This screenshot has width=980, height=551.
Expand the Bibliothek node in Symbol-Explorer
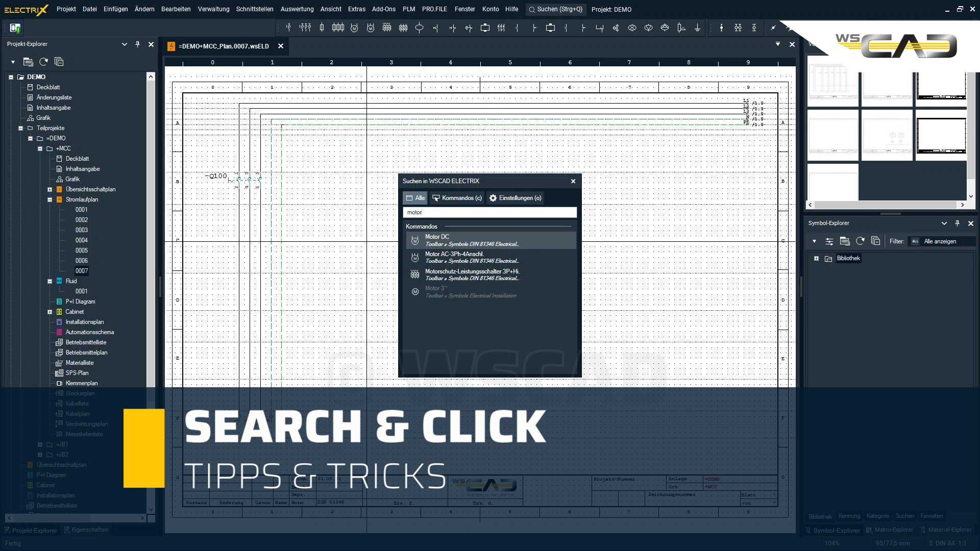tap(817, 258)
